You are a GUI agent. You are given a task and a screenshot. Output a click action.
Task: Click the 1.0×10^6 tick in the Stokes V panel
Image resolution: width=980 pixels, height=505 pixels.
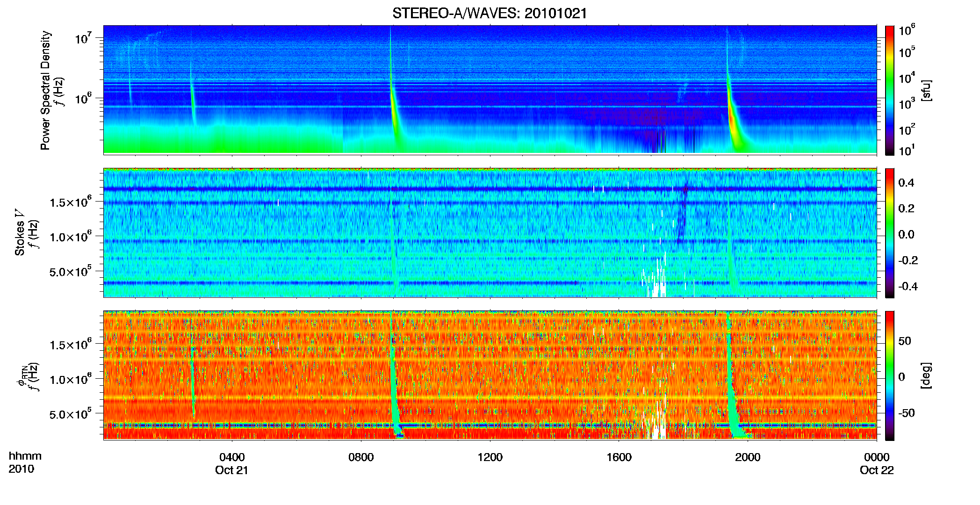coord(70,236)
